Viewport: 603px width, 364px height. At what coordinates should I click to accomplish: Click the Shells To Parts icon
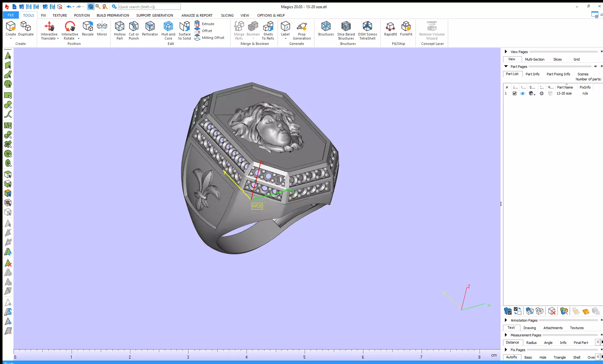[268, 30]
